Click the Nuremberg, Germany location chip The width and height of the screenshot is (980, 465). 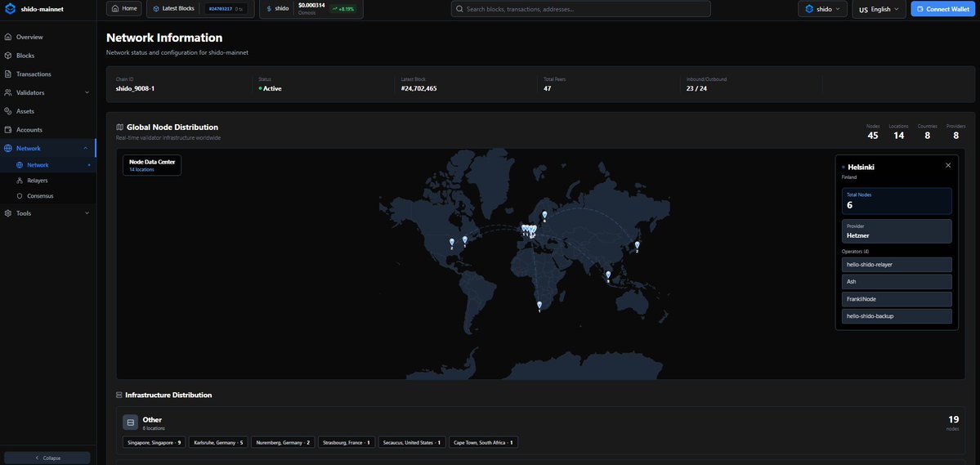[x=283, y=442]
